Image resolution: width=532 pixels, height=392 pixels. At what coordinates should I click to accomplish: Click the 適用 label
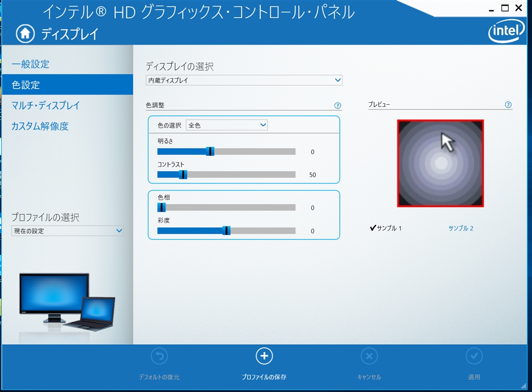474,377
